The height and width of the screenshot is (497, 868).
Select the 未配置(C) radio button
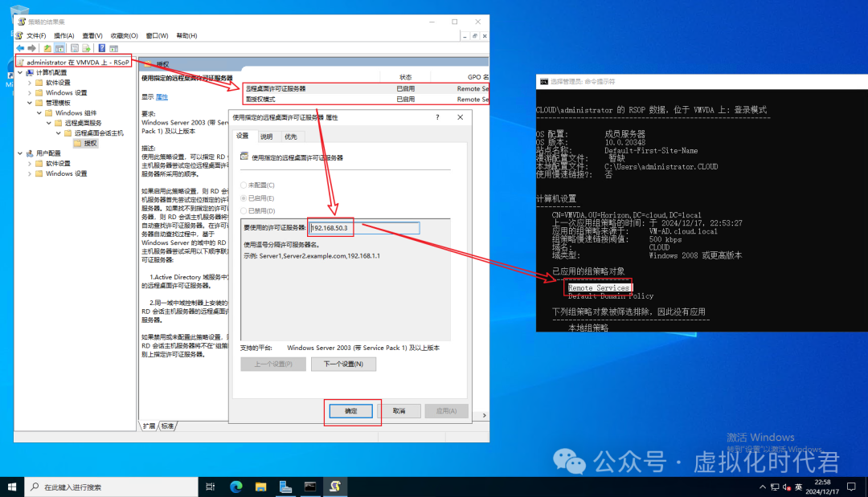[244, 185]
